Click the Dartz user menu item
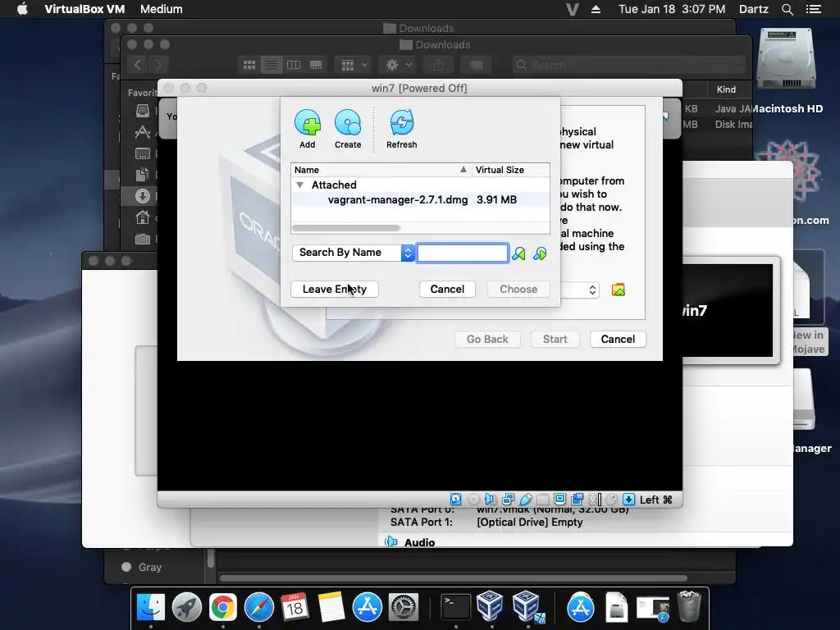 [753, 9]
